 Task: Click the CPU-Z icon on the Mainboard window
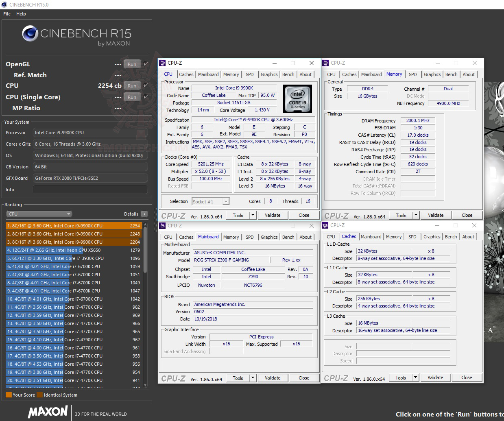pos(162,226)
